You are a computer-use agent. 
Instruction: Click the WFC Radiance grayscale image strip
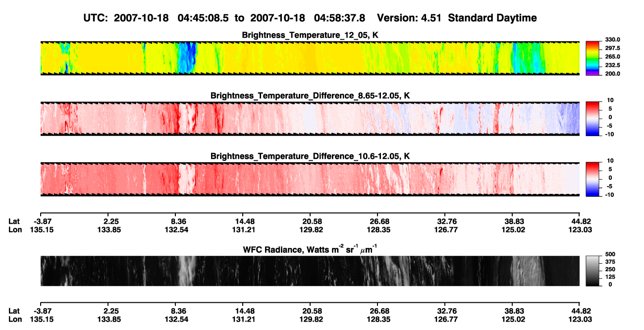click(x=310, y=271)
